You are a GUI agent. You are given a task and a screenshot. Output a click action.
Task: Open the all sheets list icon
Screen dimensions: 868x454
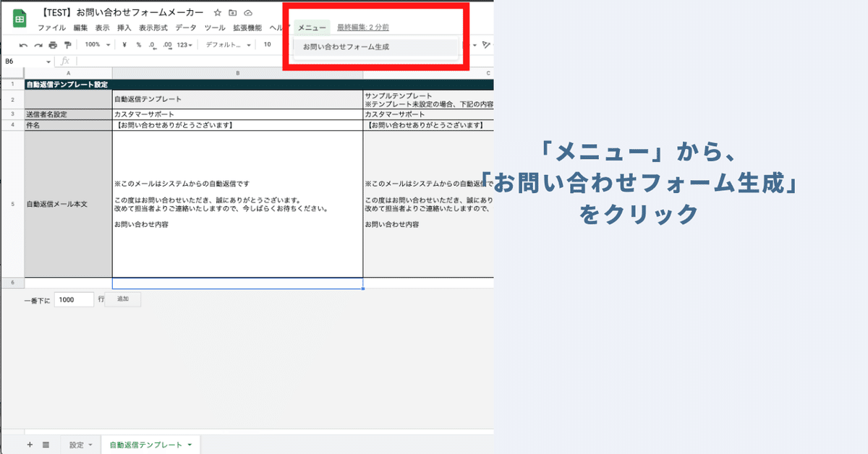tap(45, 445)
